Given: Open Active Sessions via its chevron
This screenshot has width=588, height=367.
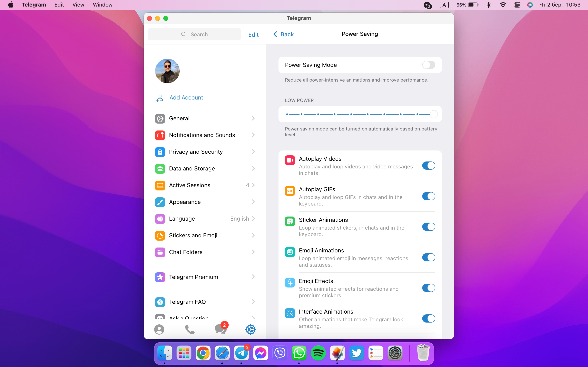Looking at the screenshot, I should pyautogui.click(x=253, y=185).
